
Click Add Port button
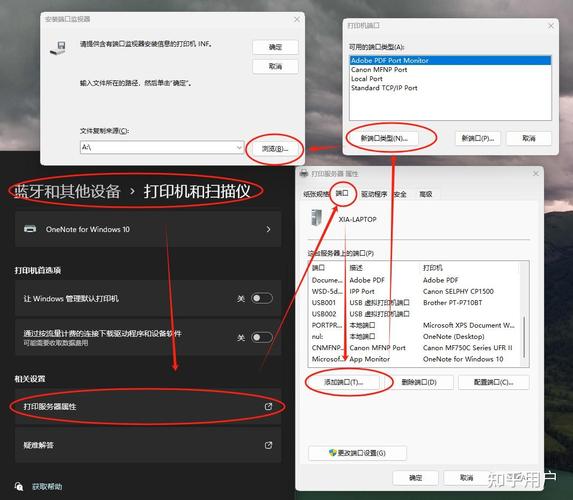(344, 382)
